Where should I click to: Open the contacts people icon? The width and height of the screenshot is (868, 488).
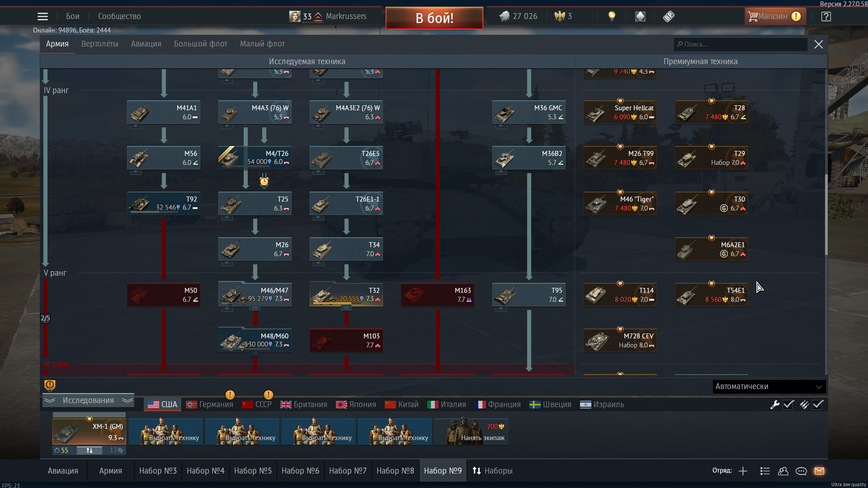(x=783, y=471)
